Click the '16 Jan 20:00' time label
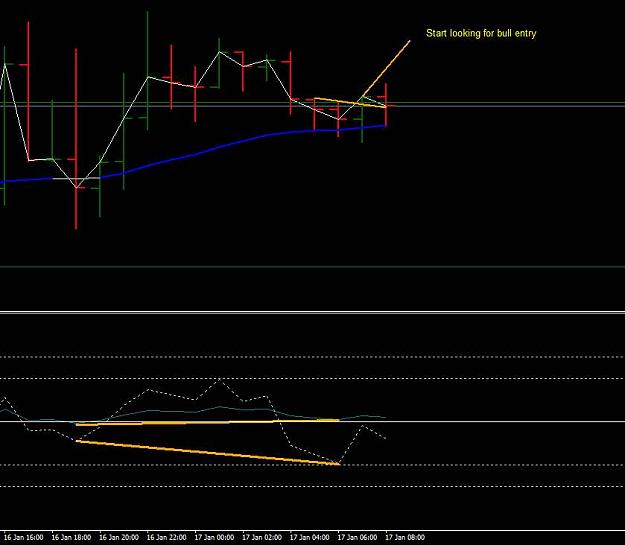The image size is (625, 545). point(119,537)
